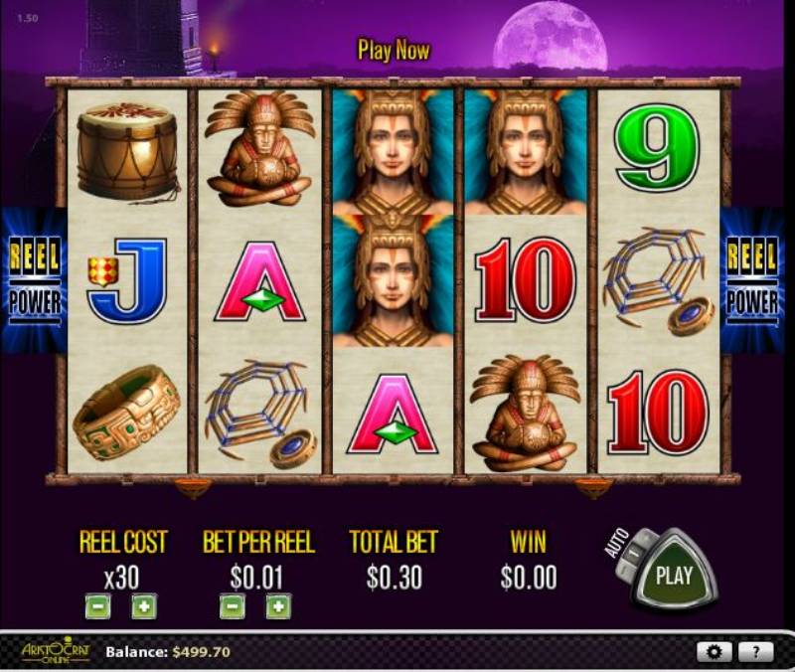Open settings gear icon

point(714,652)
